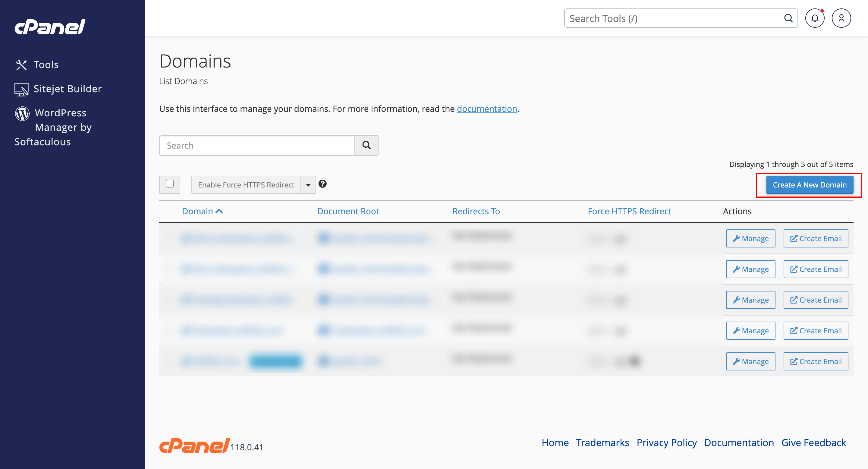
Task: Open the Privacy Policy footer link
Action: tap(666, 442)
